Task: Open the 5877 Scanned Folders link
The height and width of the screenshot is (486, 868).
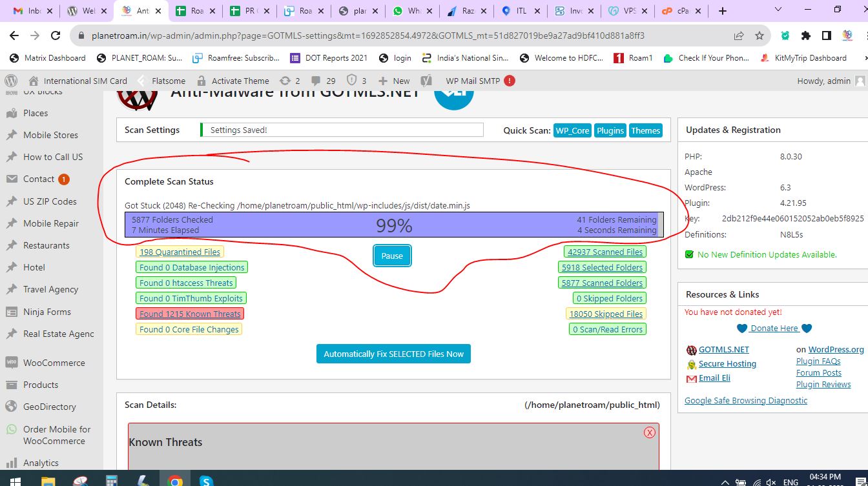Action: click(x=603, y=283)
